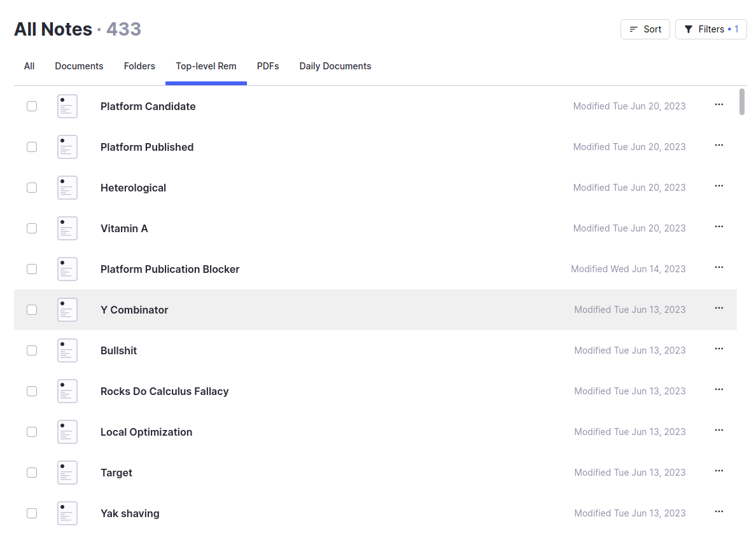Image resolution: width=756 pixels, height=533 pixels.
Task: Open more options for Platform Published
Action: [x=719, y=146]
